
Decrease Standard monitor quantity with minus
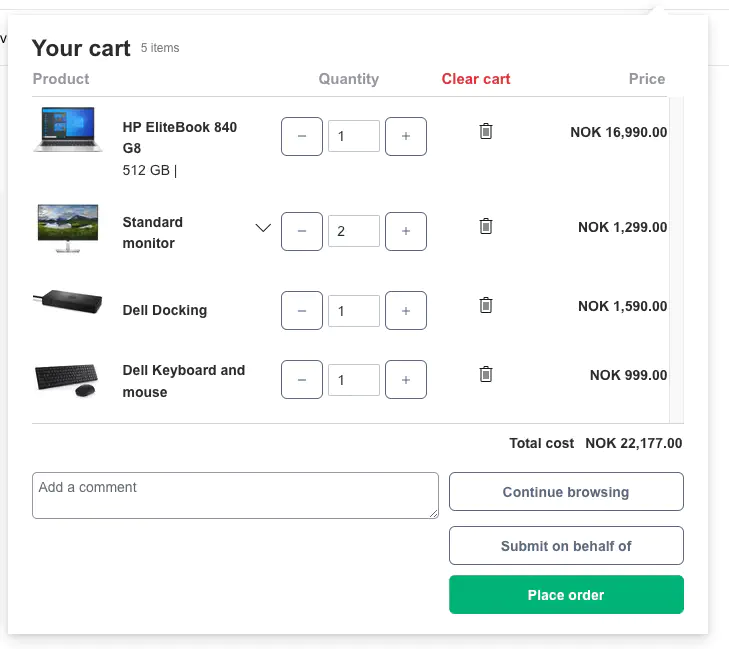(x=302, y=231)
